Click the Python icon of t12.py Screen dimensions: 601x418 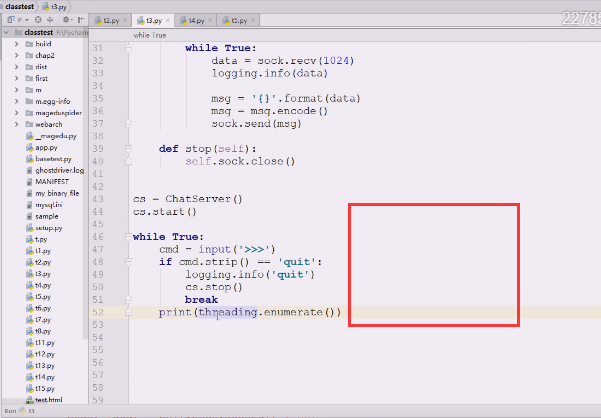tap(30, 354)
